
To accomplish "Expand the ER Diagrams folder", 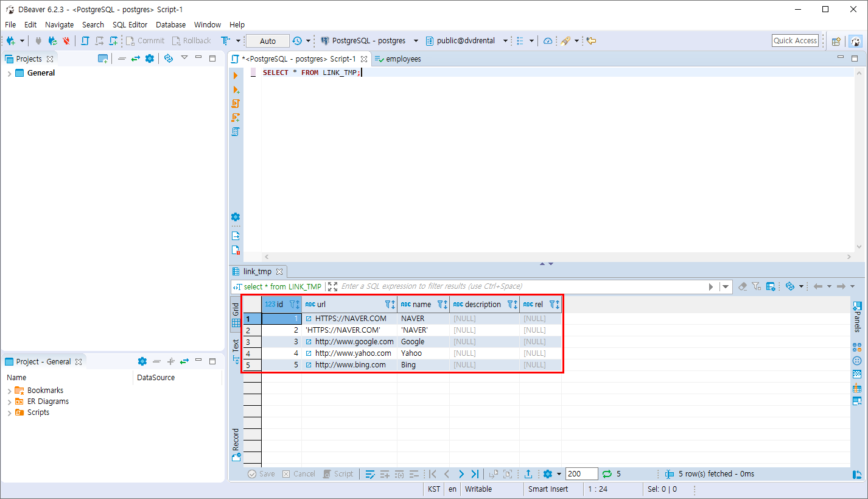I will 9,402.
